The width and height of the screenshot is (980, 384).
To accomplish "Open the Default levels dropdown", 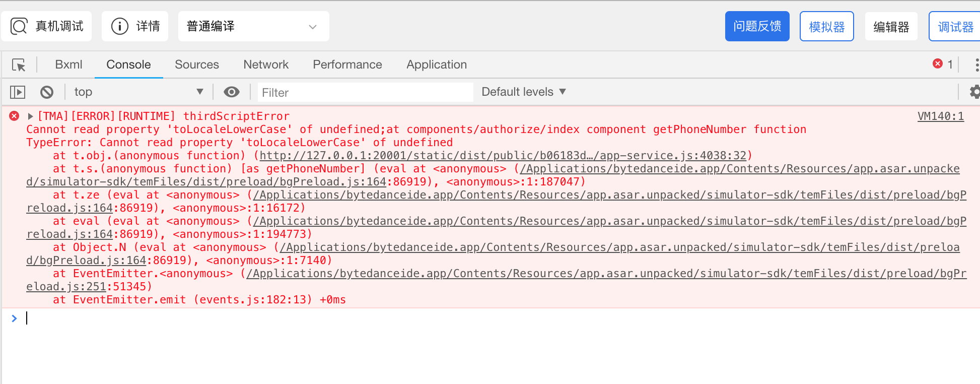I will point(524,92).
